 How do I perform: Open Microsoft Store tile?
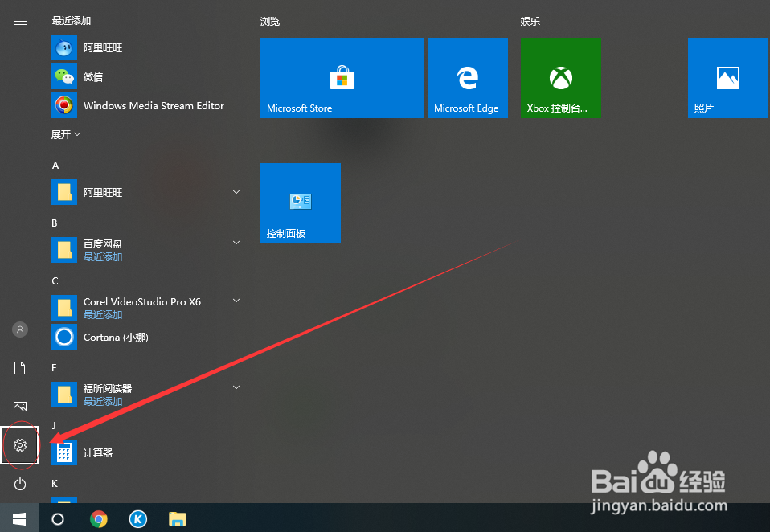(x=342, y=77)
